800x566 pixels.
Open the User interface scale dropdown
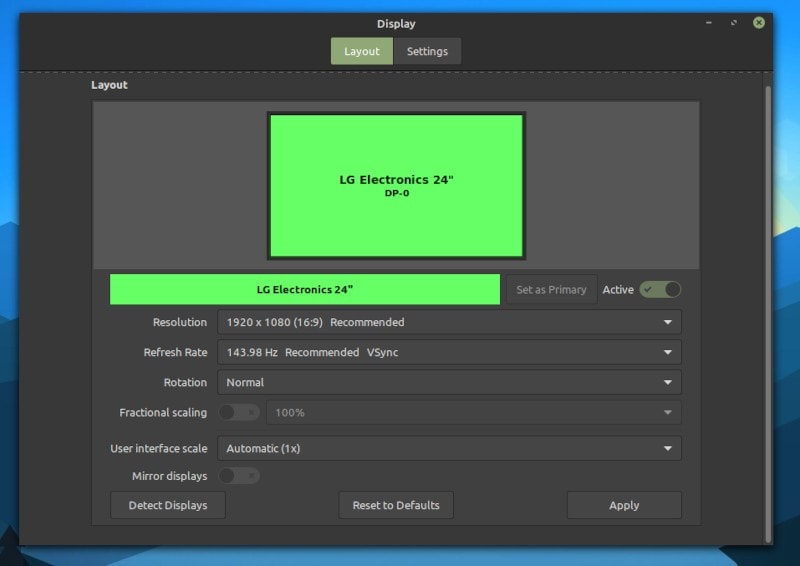(x=449, y=448)
